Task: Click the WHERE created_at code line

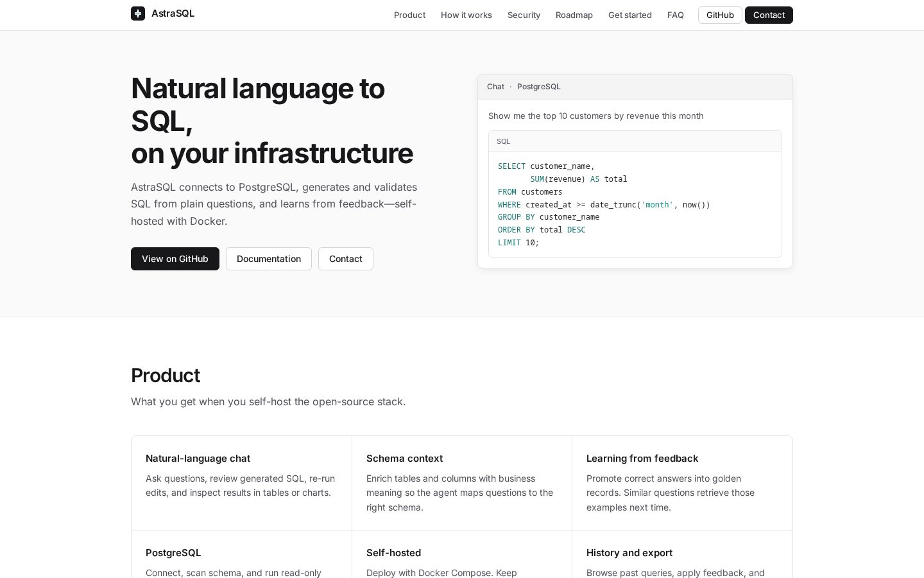Action: pos(604,205)
